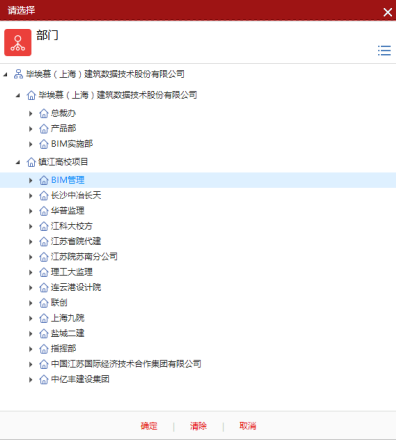The image size is (396, 440).
Task: Collapse the root company tree node
Action: [5, 74]
